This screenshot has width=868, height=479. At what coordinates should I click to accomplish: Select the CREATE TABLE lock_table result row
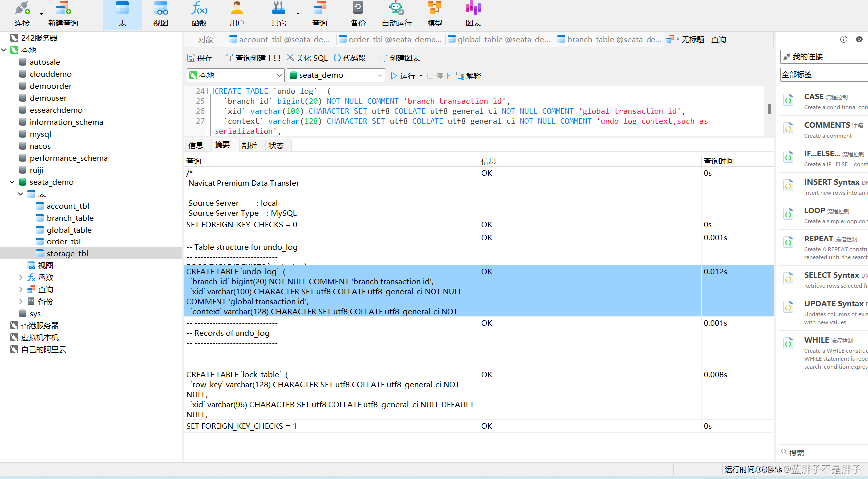479,394
